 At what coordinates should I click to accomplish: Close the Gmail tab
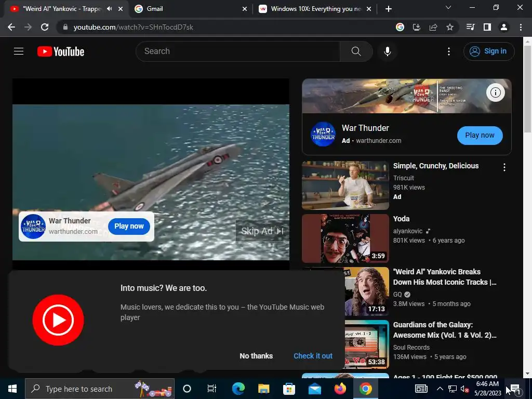point(245,9)
